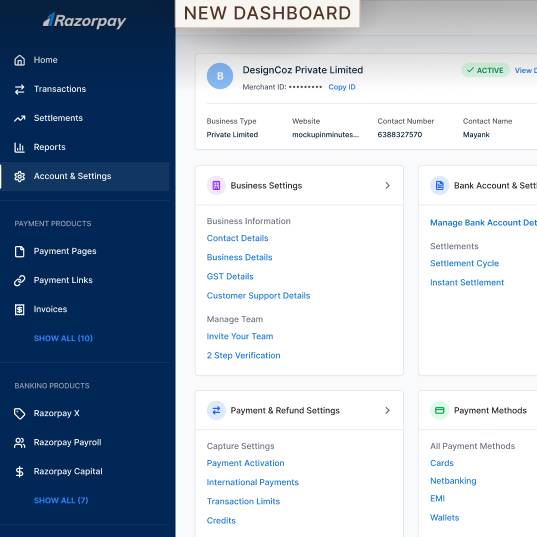Open the EMI link

click(x=437, y=499)
